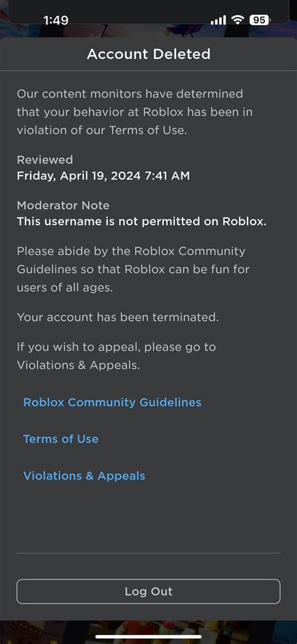The height and width of the screenshot is (644, 297).
Task: Select the Friday, April 19, 2024 review date
Action: (x=103, y=176)
